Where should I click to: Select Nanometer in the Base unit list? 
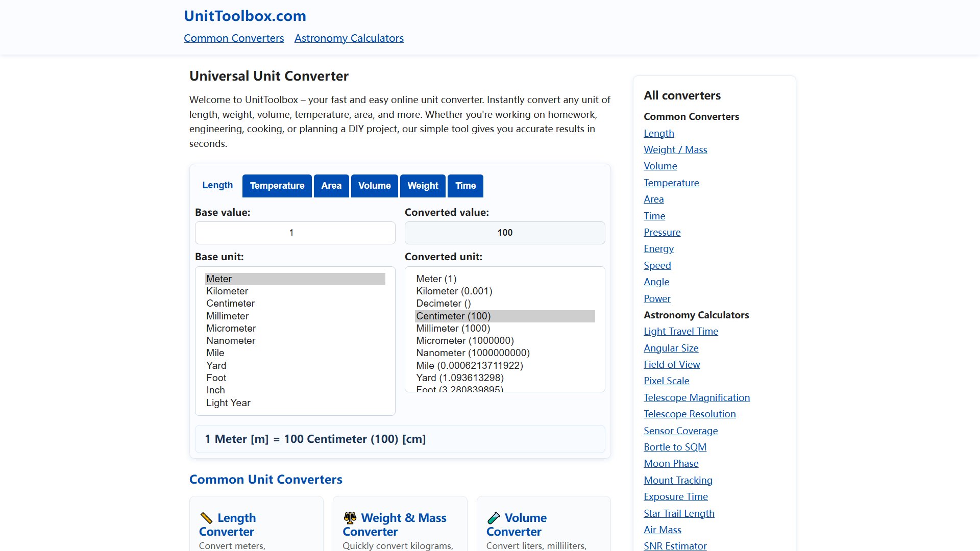click(295, 341)
